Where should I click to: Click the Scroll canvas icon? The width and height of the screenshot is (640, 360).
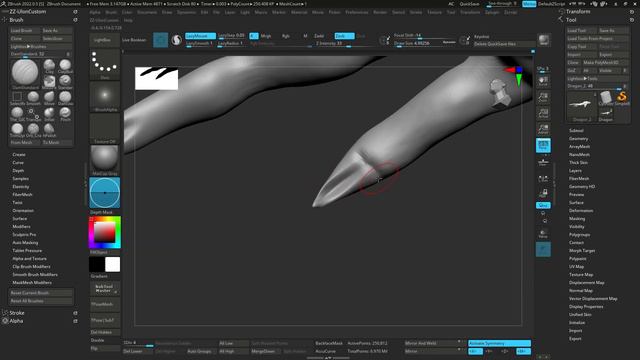click(543, 81)
